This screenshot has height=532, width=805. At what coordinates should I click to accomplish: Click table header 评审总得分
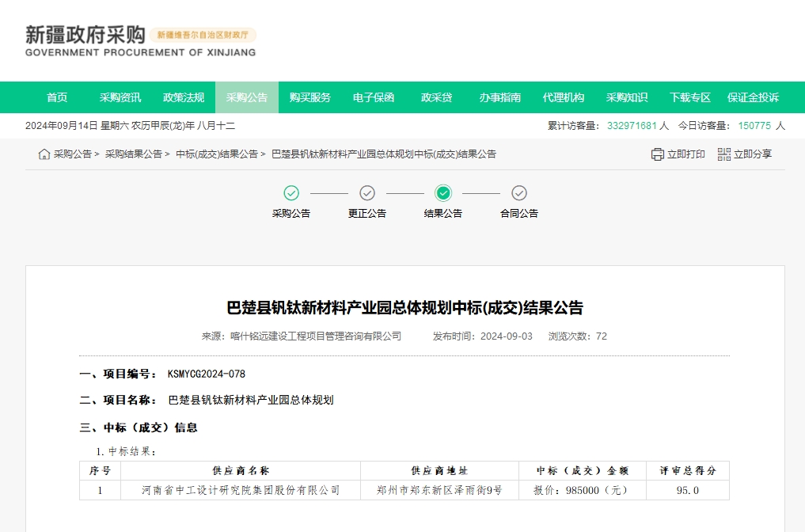pyautogui.click(x=688, y=471)
